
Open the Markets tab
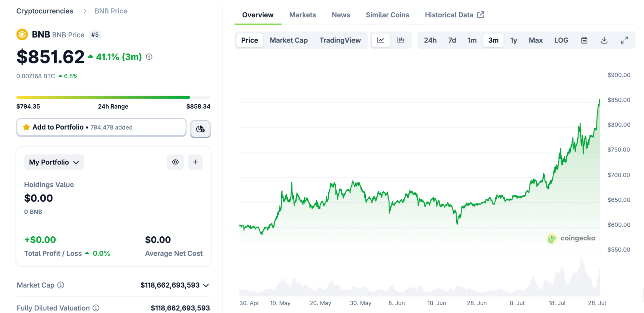click(x=303, y=15)
